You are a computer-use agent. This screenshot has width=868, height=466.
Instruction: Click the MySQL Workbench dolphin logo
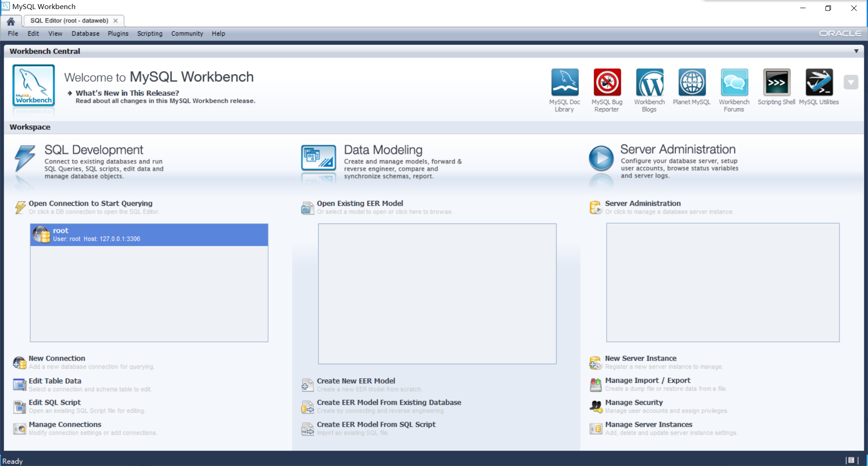(x=34, y=85)
